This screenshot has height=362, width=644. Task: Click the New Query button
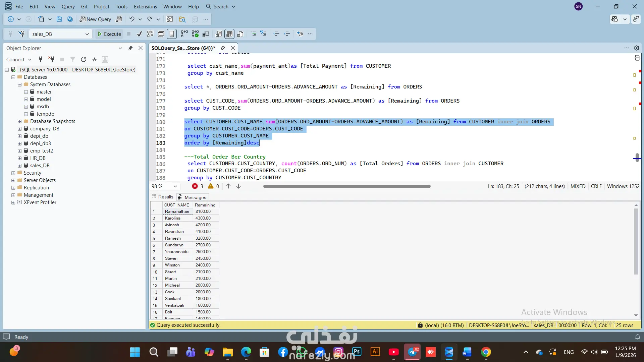tap(95, 19)
